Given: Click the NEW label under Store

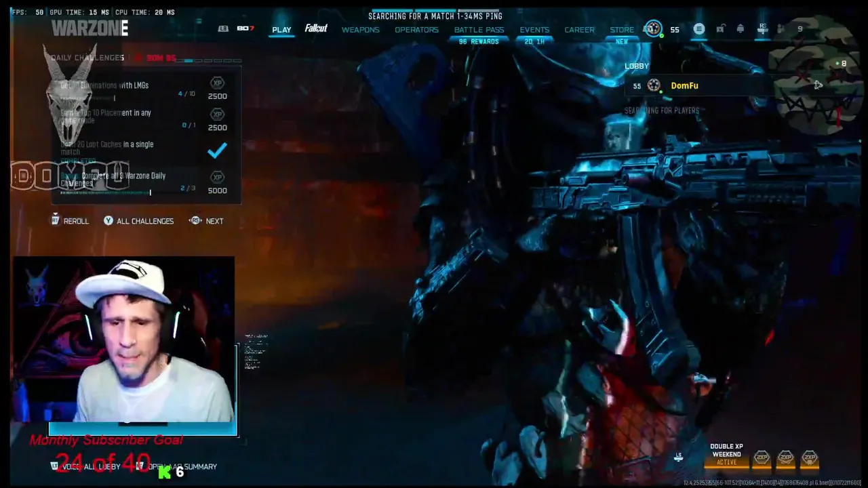Looking at the screenshot, I should point(622,42).
